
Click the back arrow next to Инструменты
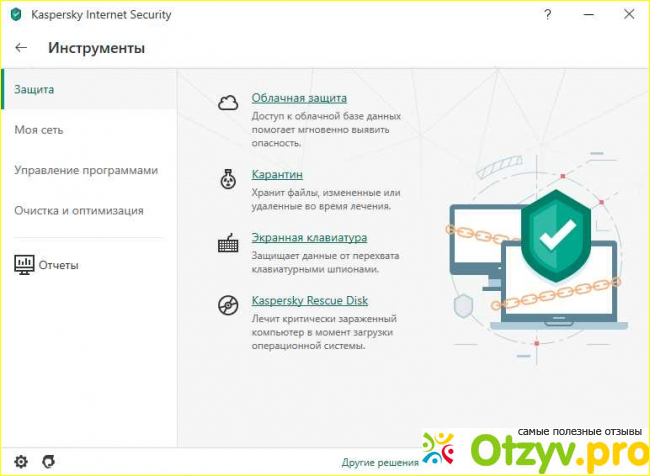[x=22, y=48]
